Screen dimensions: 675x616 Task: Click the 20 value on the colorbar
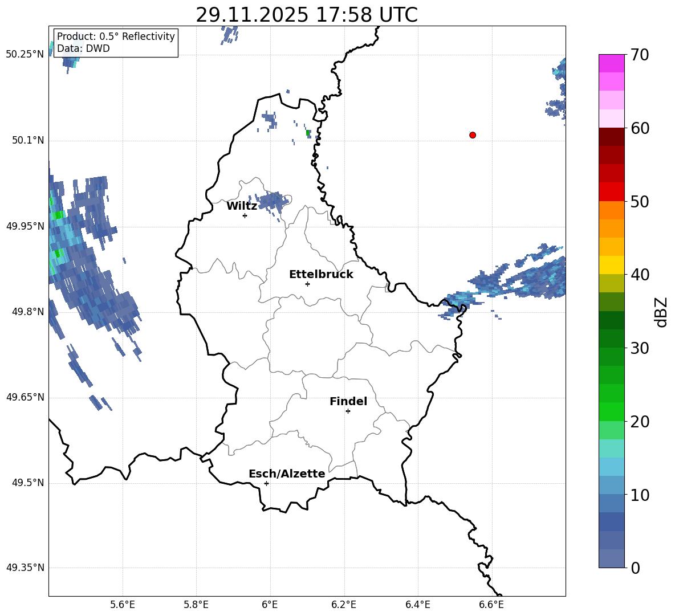coord(640,422)
